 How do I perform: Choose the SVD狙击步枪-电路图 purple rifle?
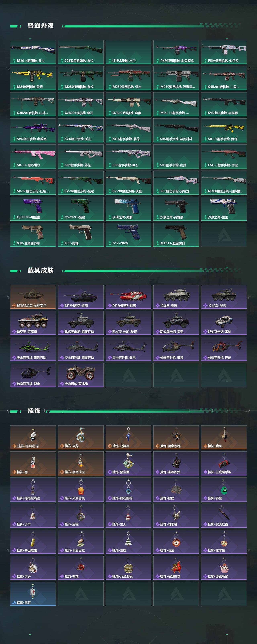(33, 130)
